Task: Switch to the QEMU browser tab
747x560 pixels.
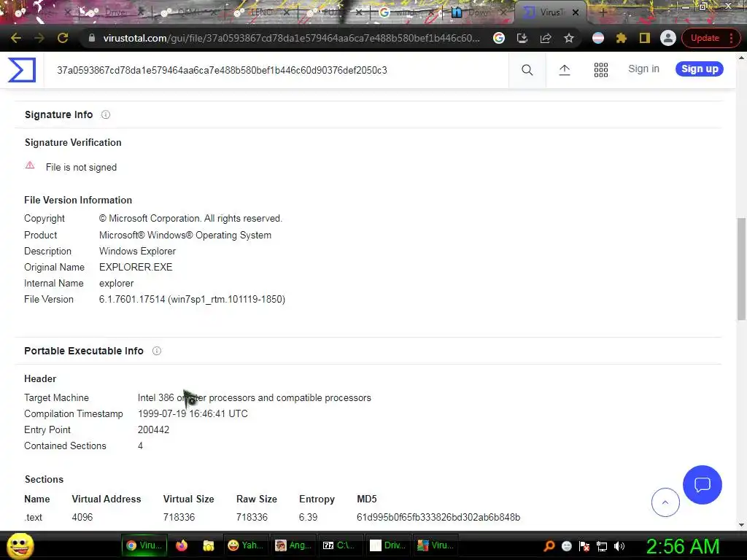Action: coord(189,12)
